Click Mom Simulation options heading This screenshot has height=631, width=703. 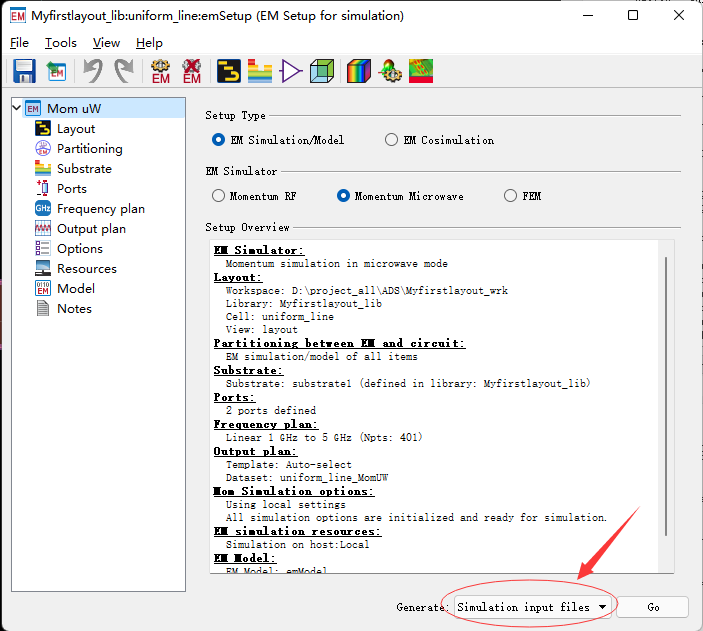[294, 491]
